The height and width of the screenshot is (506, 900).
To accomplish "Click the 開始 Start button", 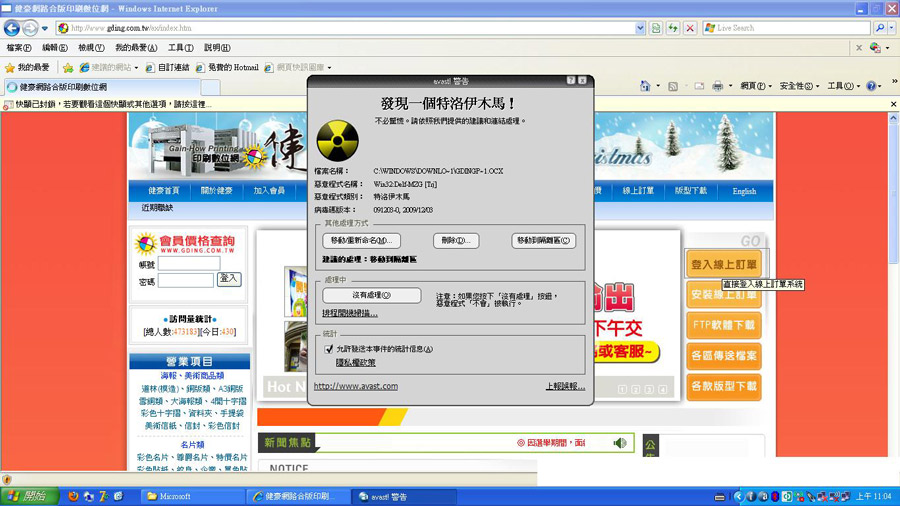I will point(29,496).
